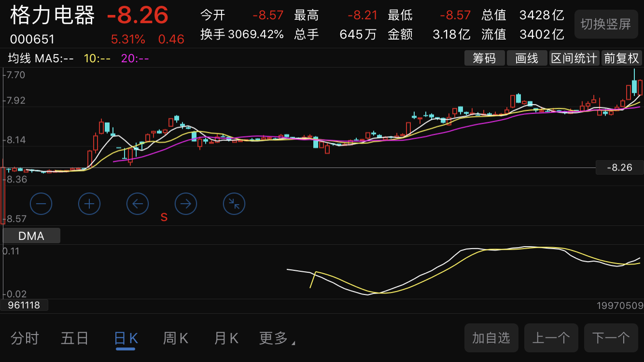Click the stock name 格力电器
The image size is (644, 362).
pos(53,15)
